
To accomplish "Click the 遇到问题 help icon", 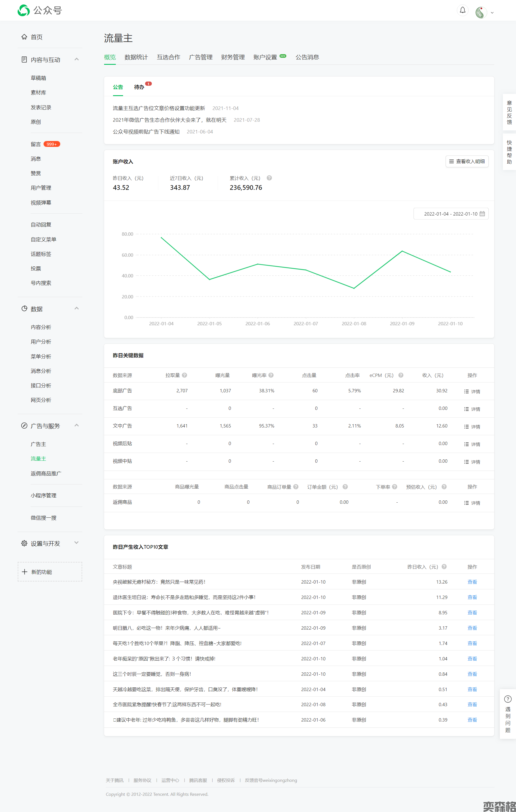I will click(x=508, y=699).
